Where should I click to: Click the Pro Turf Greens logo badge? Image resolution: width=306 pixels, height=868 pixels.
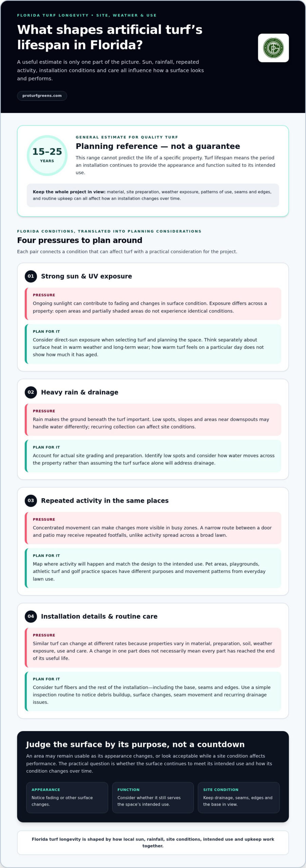pos(273,48)
